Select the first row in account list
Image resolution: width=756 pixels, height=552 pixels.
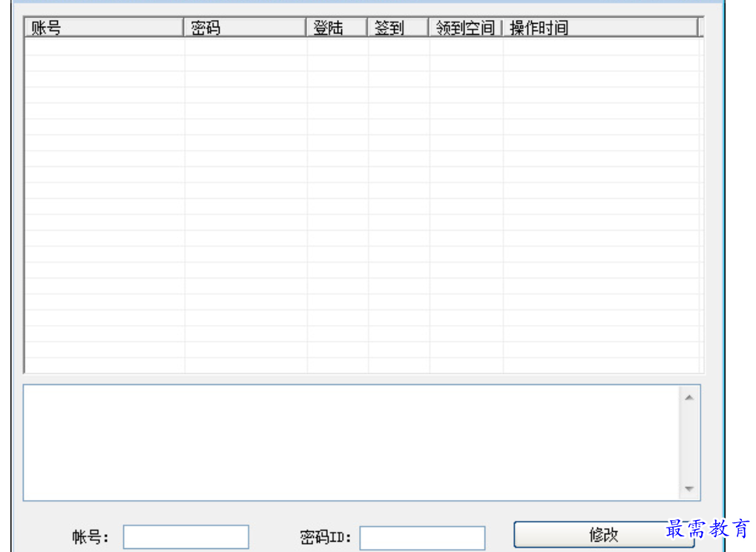coord(363,47)
